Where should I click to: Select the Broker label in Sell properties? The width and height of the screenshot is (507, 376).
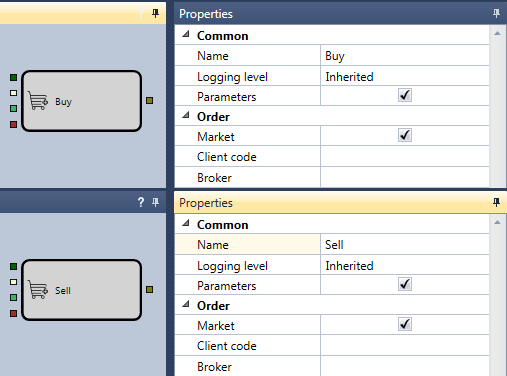[214, 367]
